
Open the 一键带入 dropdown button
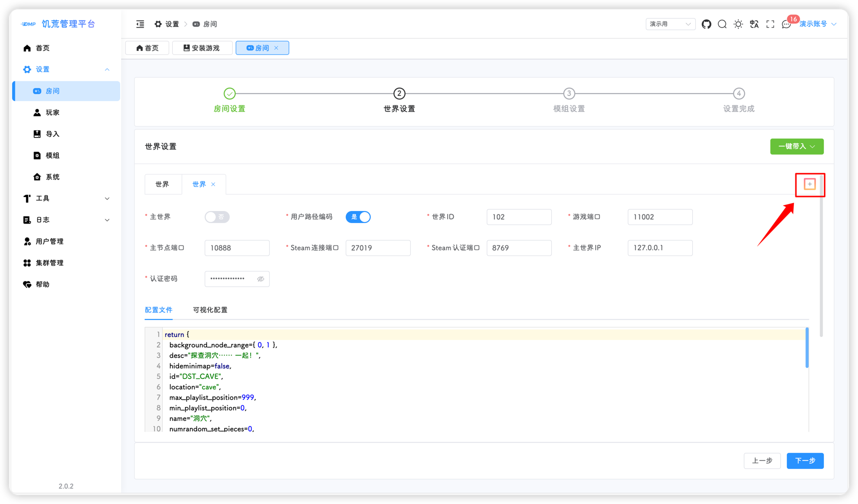coord(796,146)
